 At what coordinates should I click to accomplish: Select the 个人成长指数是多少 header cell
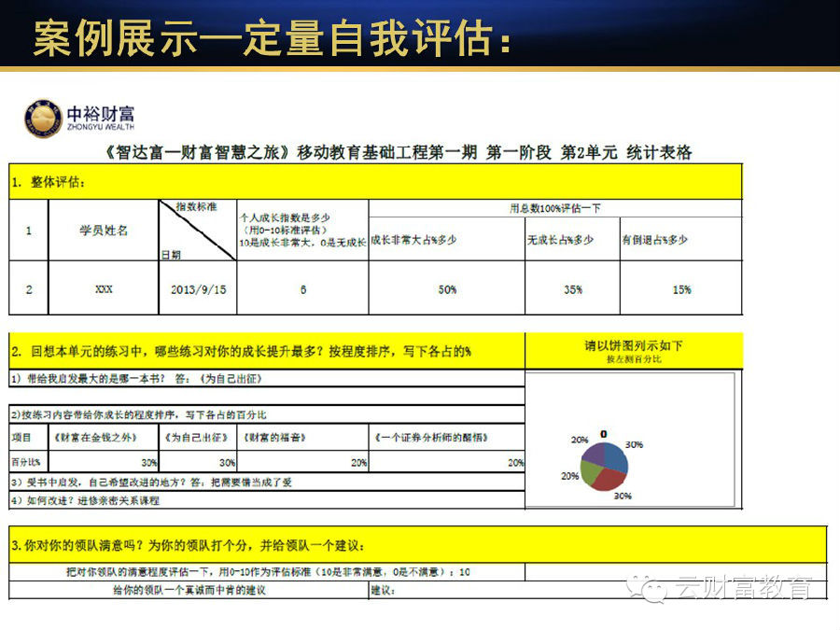[302, 231]
